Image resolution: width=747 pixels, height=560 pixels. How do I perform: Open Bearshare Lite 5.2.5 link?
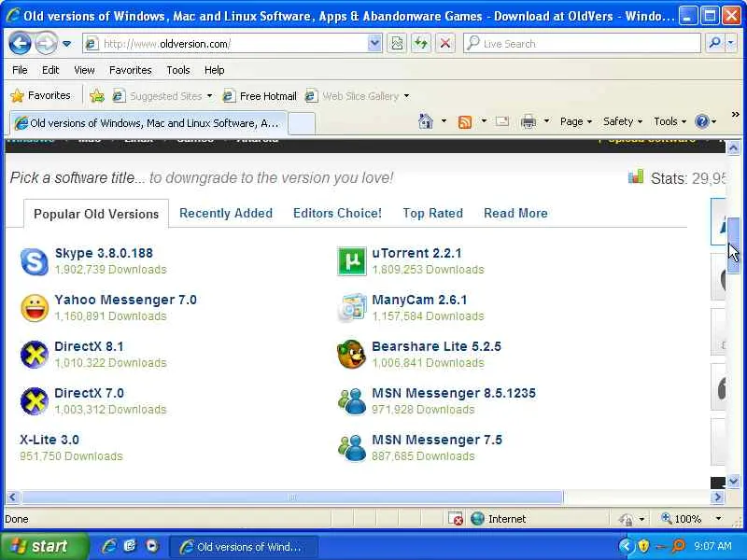pos(436,346)
